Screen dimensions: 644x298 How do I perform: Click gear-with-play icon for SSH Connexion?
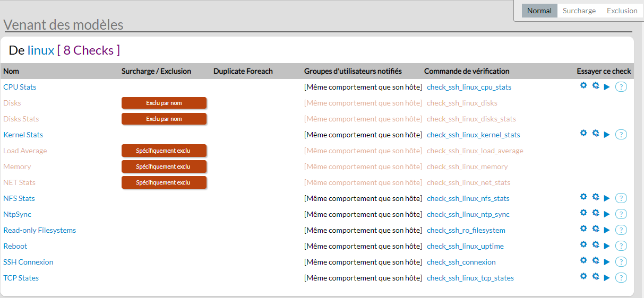pyautogui.click(x=596, y=260)
